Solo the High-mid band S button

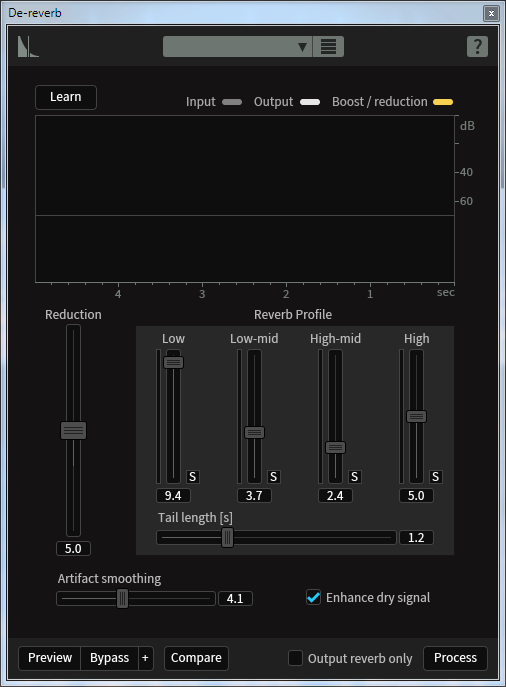354,477
